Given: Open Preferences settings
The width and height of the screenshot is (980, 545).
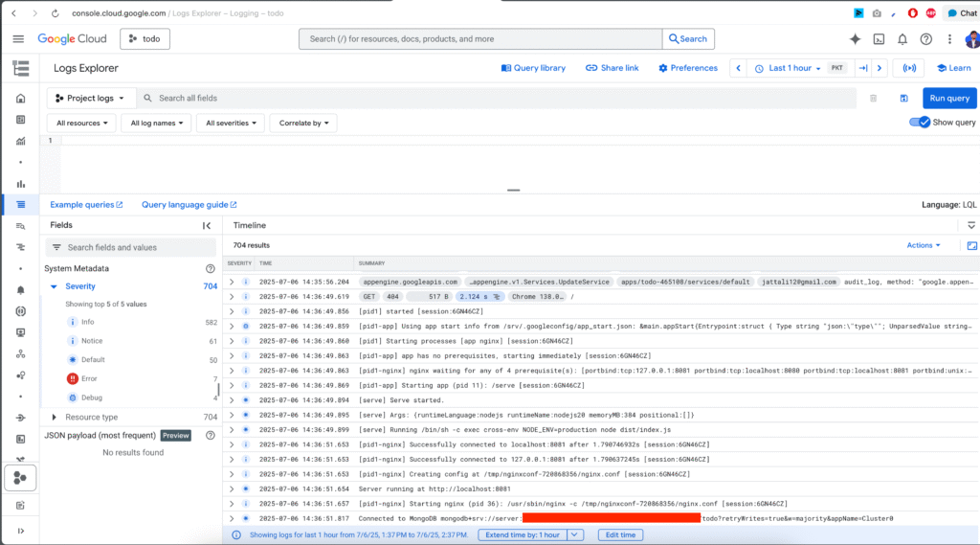Looking at the screenshot, I should (x=687, y=68).
